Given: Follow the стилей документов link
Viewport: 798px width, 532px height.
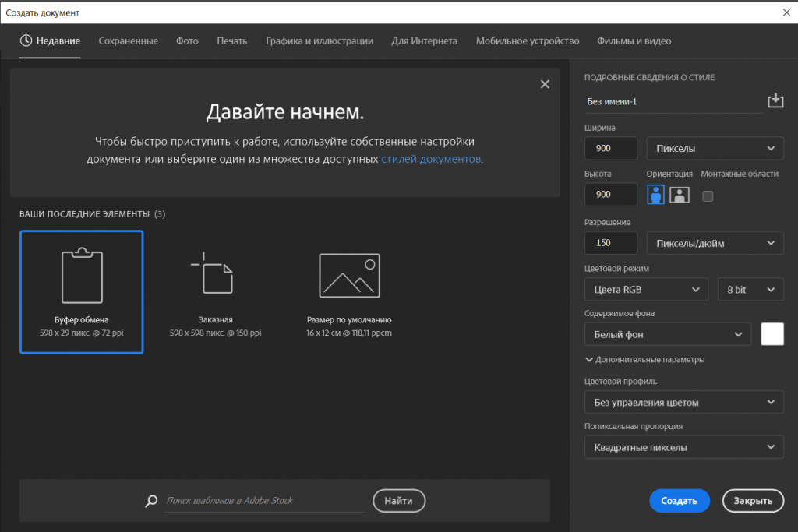Looking at the screenshot, I should 431,159.
